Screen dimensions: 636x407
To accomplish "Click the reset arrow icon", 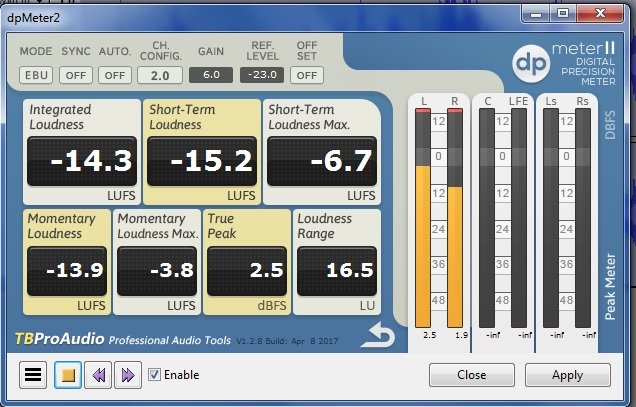I will pos(378,335).
